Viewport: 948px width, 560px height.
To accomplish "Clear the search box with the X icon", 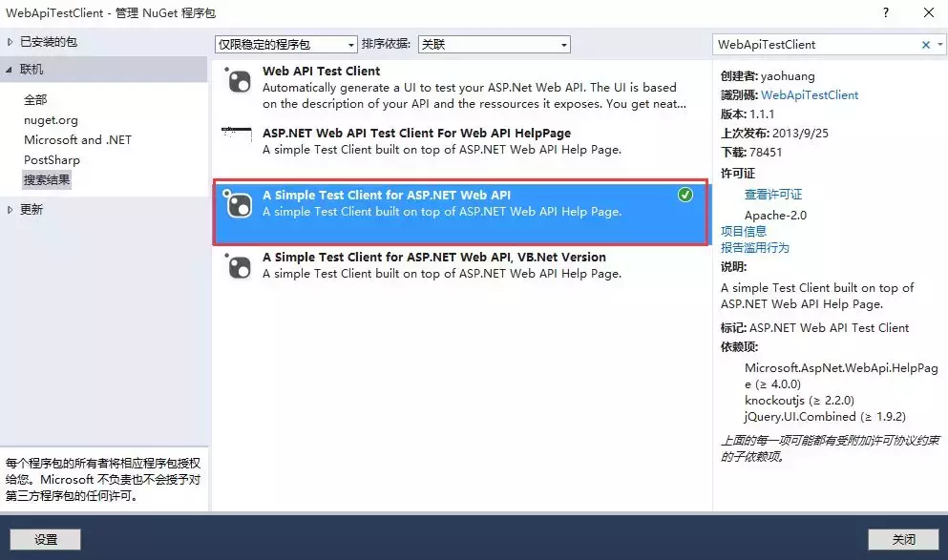I will pyautogui.click(x=926, y=45).
